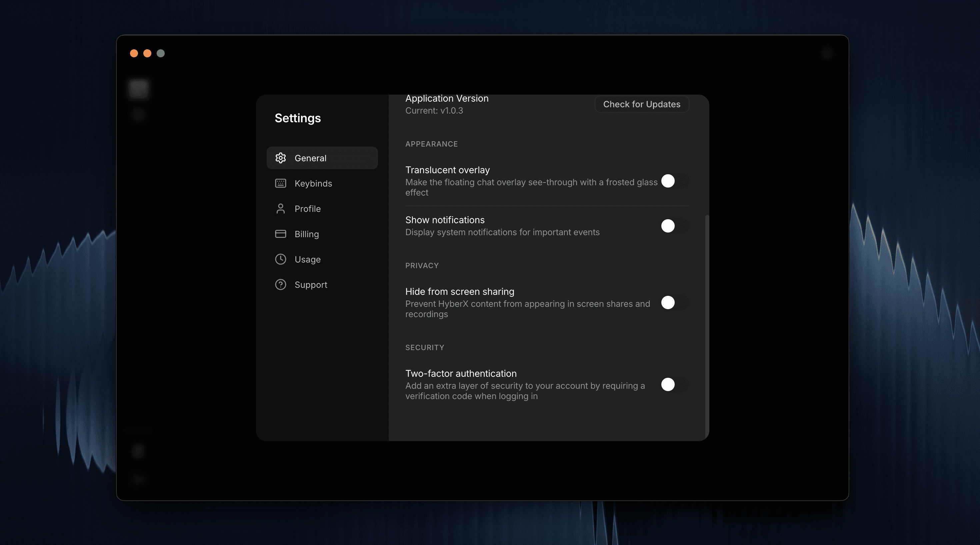Open the Keybinds settings section
Image resolution: width=980 pixels, height=545 pixels.
[x=313, y=183]
